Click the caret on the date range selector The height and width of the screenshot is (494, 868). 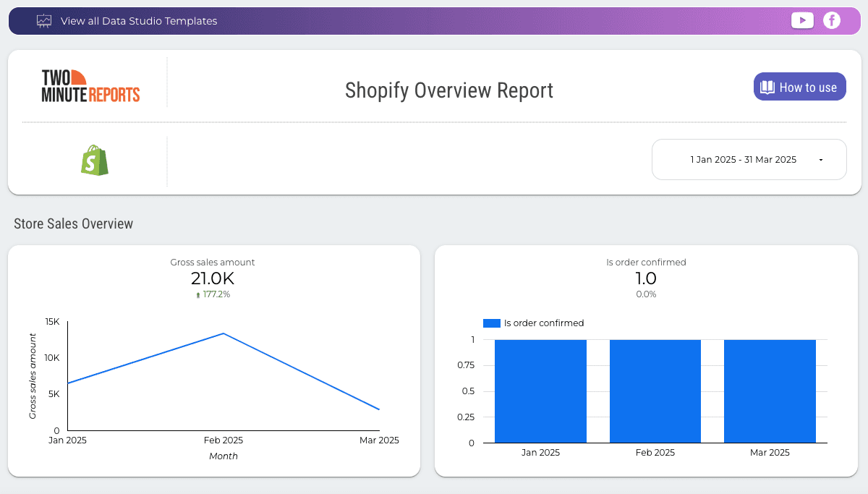[821, 159]
